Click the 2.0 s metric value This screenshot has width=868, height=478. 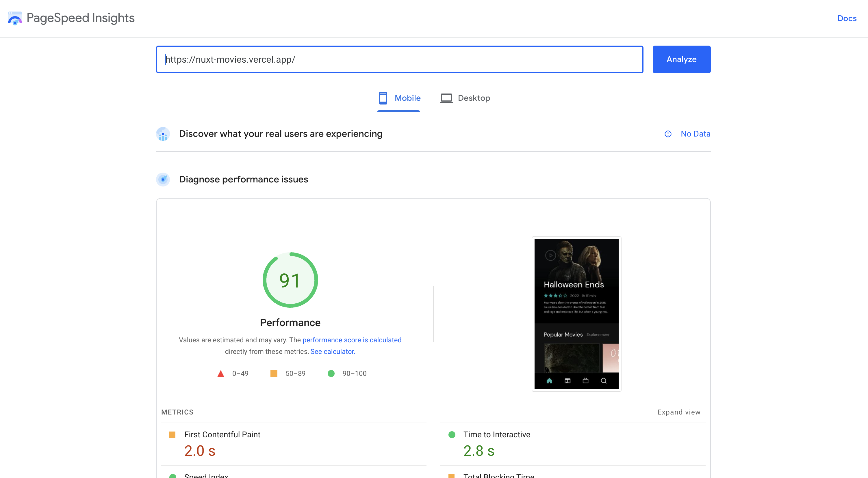[x=200, y=451]
